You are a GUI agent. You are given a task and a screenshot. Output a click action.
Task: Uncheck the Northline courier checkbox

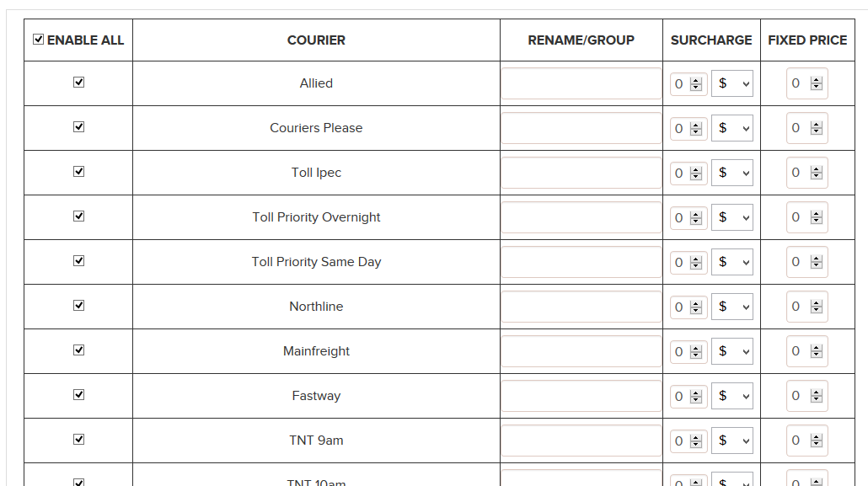click(79, 306)
